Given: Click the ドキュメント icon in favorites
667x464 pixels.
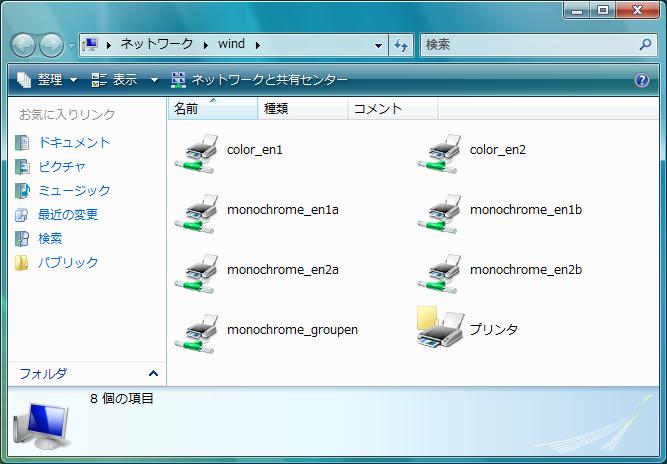Looking at the screenshot, I should coord(22,143).
